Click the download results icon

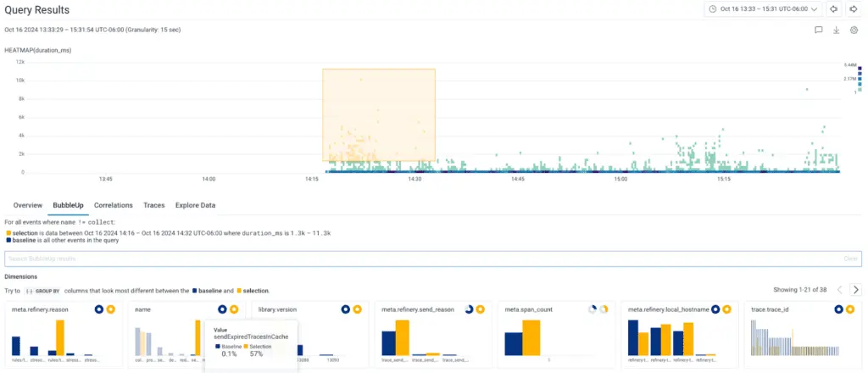click(x=837, y=30)
